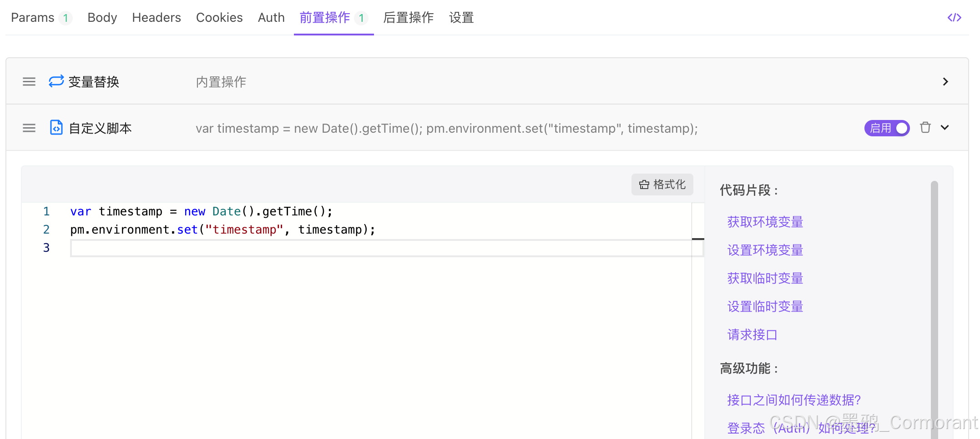Click the snippets panel vertical scrollbar

pos(935,309)
